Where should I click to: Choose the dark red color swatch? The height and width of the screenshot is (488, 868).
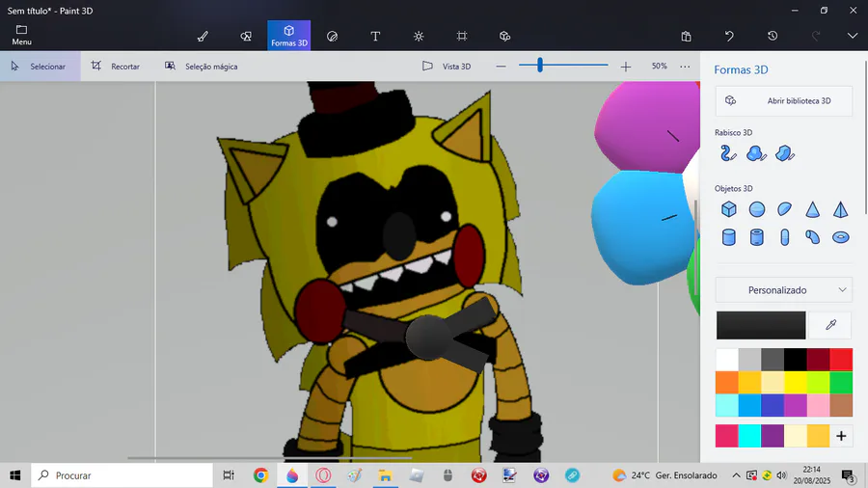tap(818, 360)
